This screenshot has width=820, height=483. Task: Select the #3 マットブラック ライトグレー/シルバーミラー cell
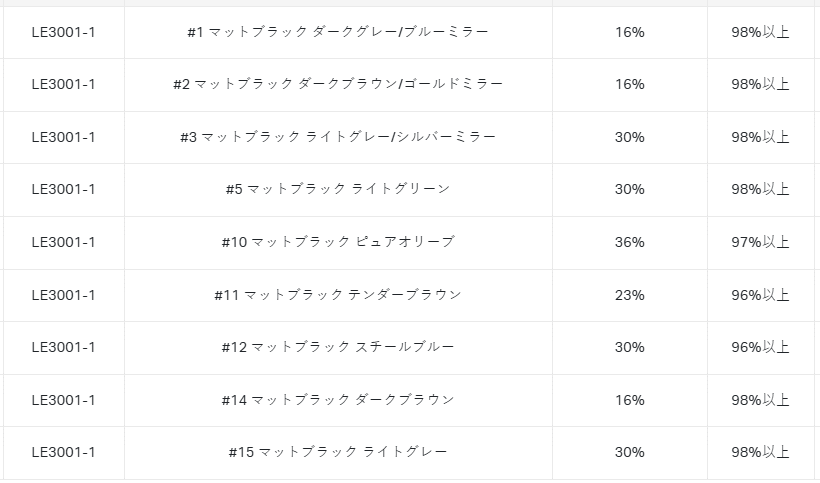click(x=338, y=137)
